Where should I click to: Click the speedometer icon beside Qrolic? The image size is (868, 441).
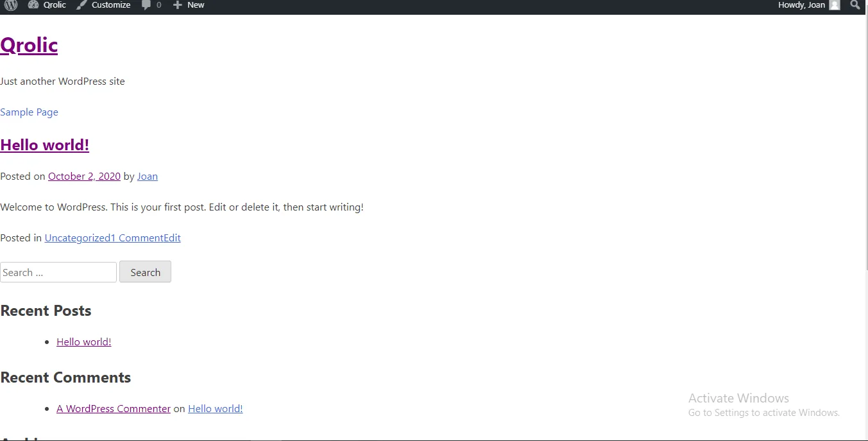coord(33,6)
